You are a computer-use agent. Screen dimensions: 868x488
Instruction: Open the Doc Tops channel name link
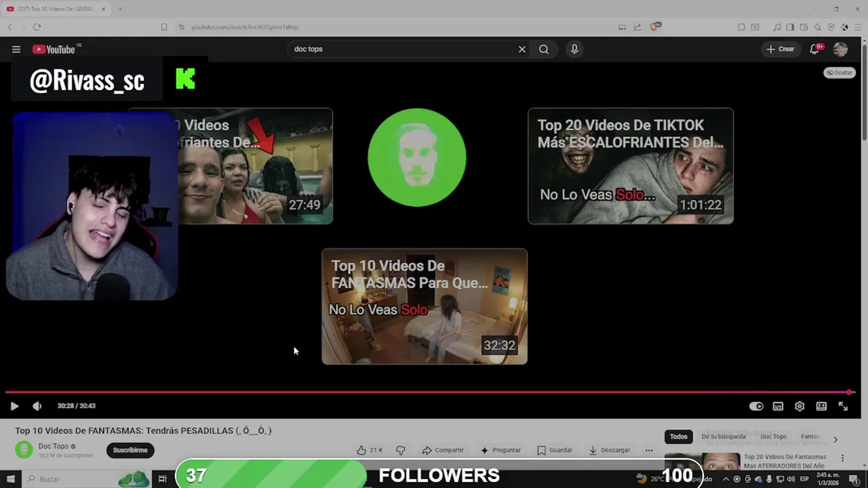pos(54,446)
